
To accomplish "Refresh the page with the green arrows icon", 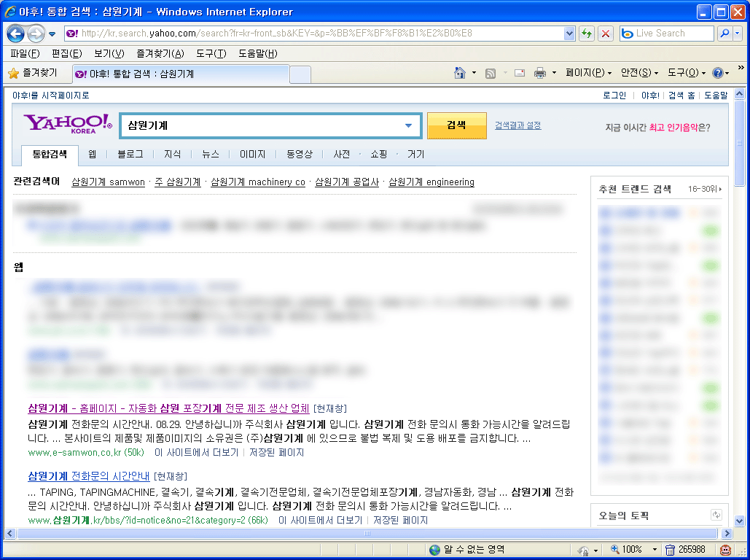I will pos(587,34).
